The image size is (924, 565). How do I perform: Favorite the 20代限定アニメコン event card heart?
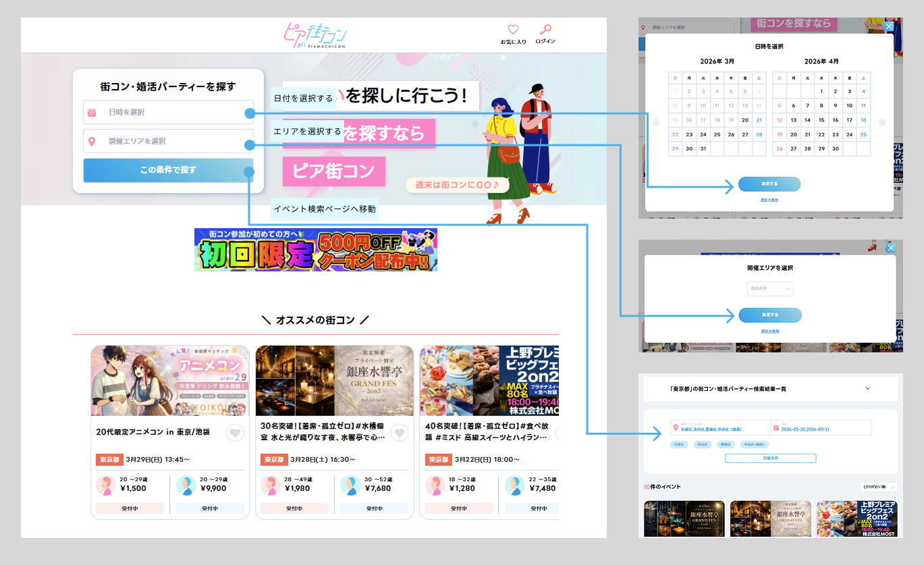coord(234,433)
